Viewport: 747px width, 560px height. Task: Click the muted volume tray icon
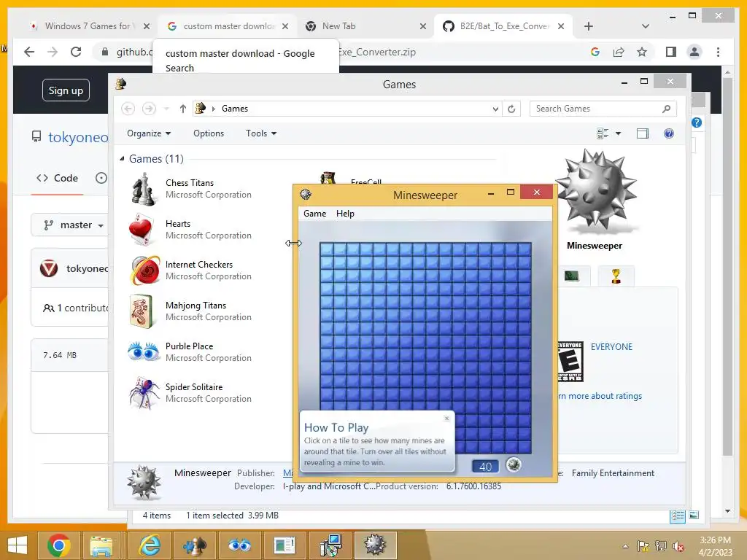pyautogui.click(x=678, y=546)
